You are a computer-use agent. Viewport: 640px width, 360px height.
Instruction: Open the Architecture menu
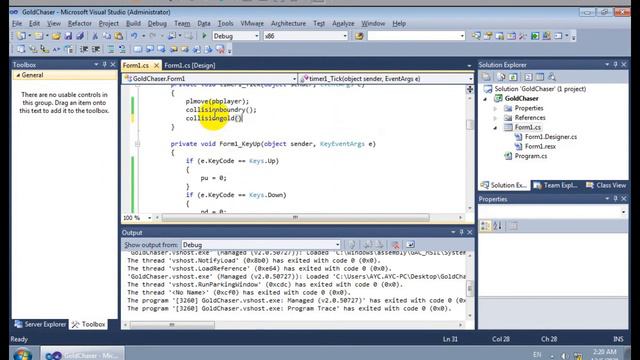point(288,24)
